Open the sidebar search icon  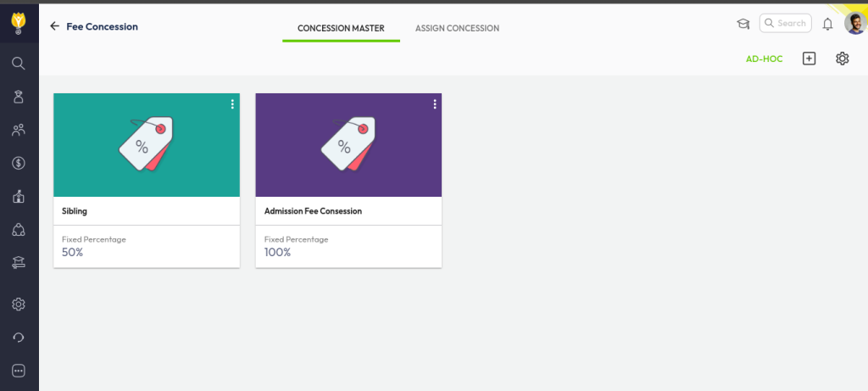point(19,63)
